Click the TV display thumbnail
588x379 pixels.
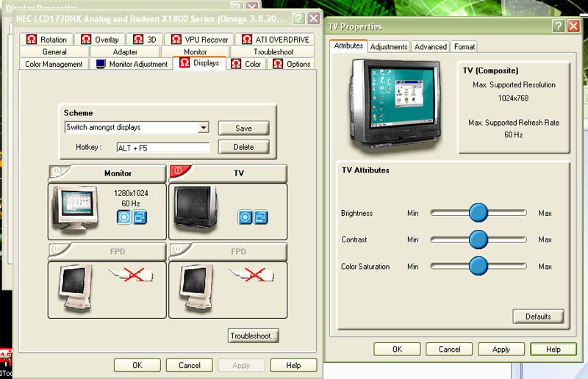196,208
